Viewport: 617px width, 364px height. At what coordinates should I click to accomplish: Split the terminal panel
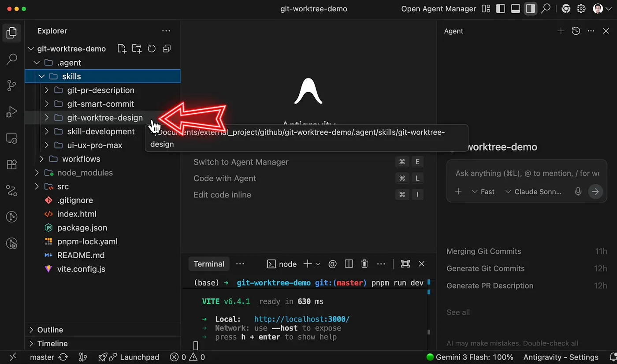[349, 264]
